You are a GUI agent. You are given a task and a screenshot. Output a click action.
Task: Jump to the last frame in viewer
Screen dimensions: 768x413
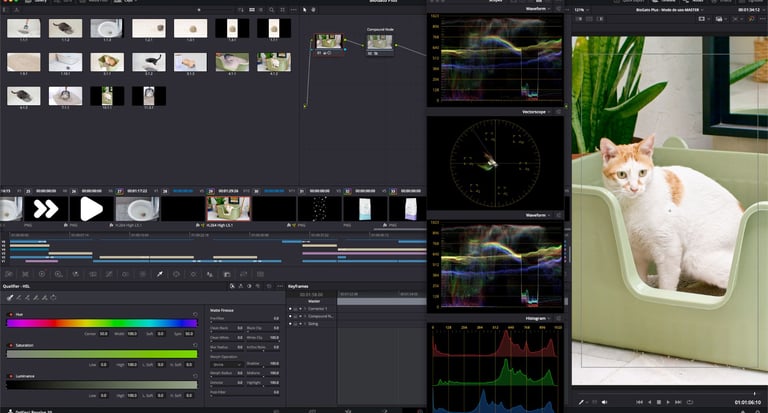point(678,402)
